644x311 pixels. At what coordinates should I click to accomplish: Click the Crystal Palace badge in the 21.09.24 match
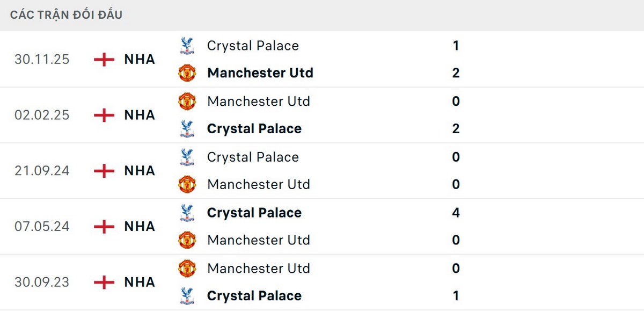(x=187, y=157)
